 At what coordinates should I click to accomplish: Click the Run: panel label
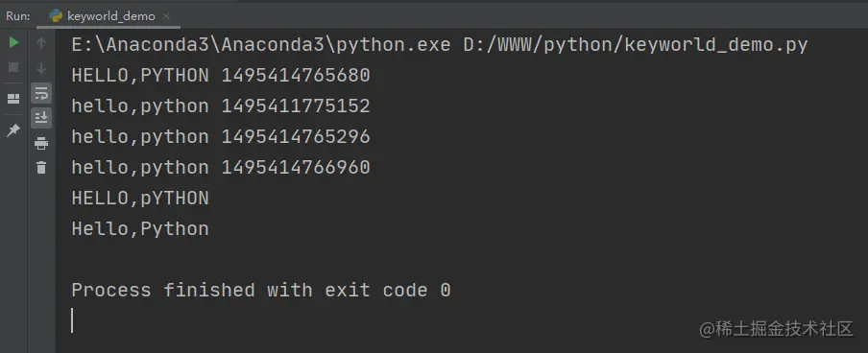17,16
